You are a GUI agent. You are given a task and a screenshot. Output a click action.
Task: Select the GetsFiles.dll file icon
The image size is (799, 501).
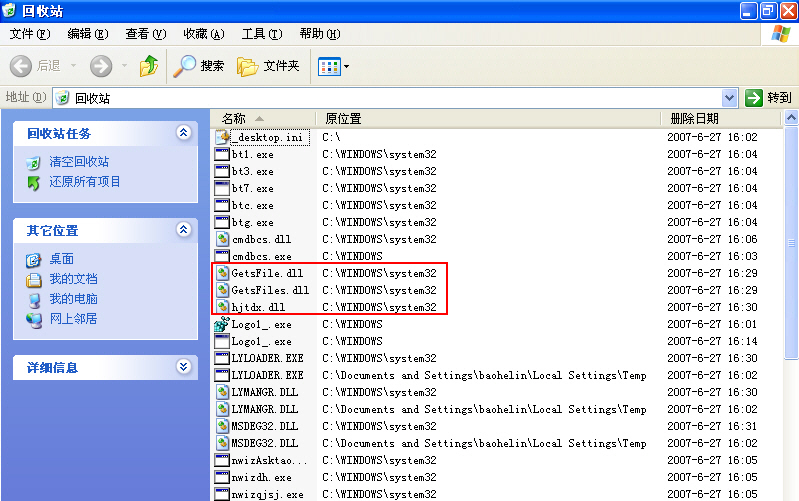pos(222,290)
